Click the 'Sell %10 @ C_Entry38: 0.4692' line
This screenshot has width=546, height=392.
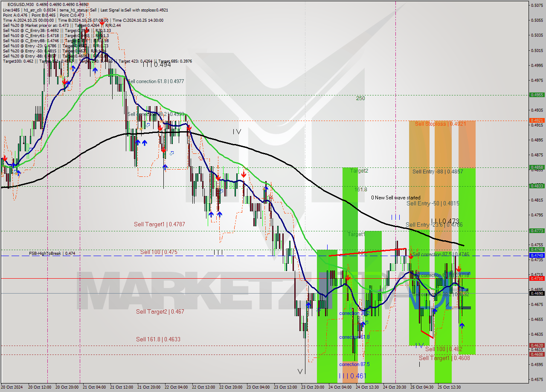(31, 30)
